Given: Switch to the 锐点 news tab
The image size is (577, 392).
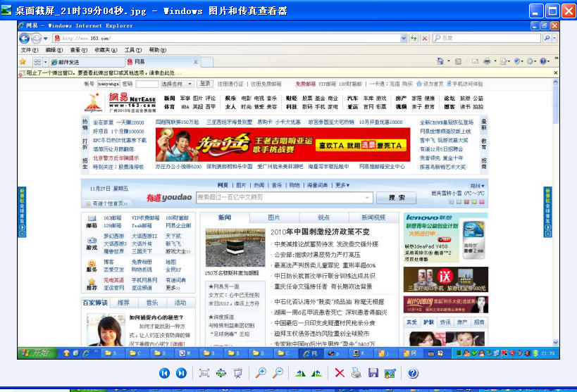Looking at the screenshot, I should point(324,217).
